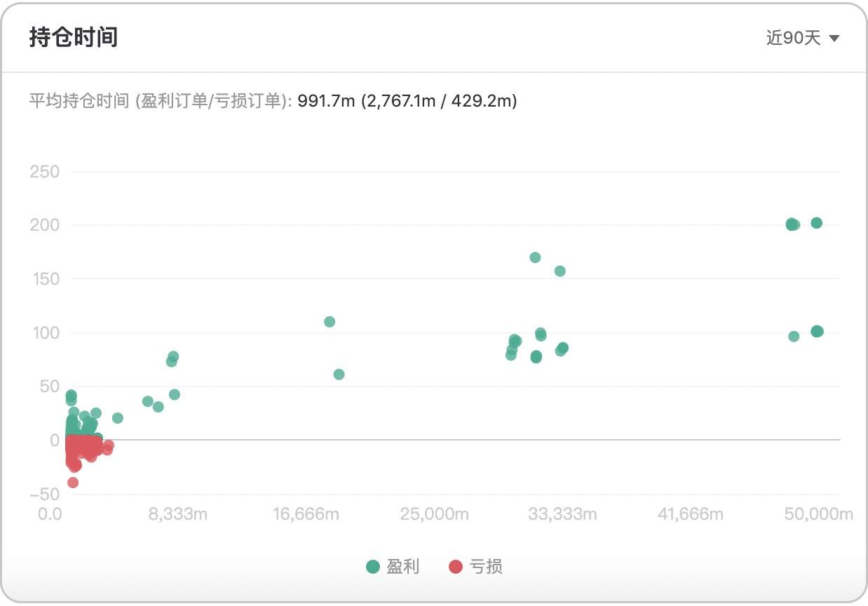The height and width of the screenshot is (606, 868).
Task: Click the dropdown arrow beside 近90天
Action: pyautogui.click(x=834, y=38)
